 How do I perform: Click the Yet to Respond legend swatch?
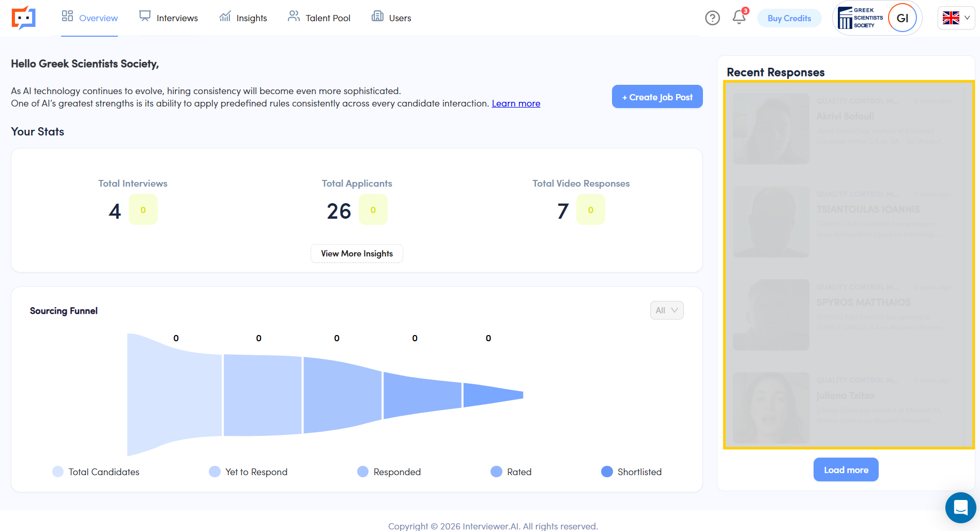[215, 472]
